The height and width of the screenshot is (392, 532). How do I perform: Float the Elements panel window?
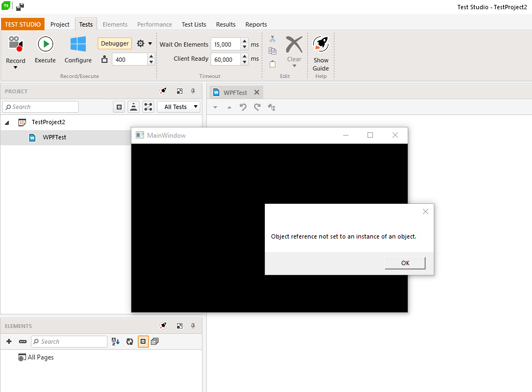[180, 326]
